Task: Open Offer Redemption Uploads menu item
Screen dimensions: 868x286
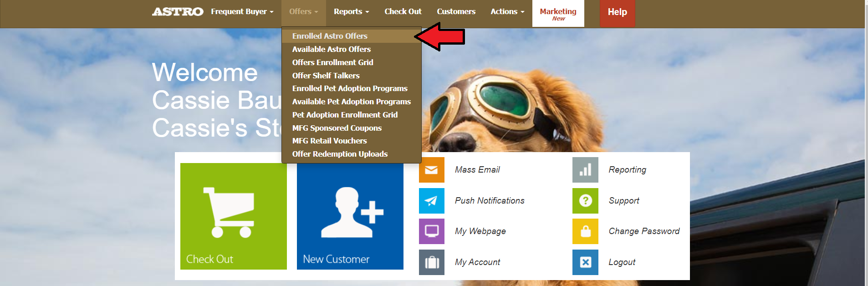Action: (x=340, y=154)
